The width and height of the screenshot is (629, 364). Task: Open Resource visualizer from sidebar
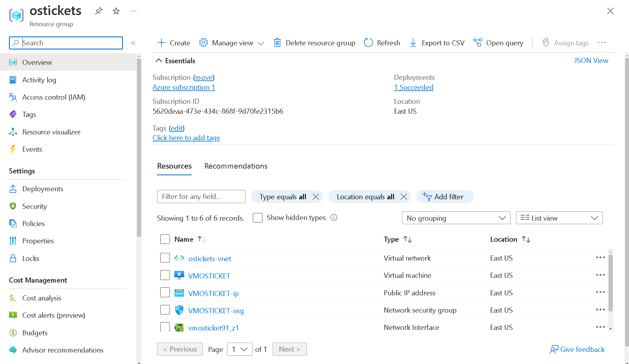coord(51,132)
